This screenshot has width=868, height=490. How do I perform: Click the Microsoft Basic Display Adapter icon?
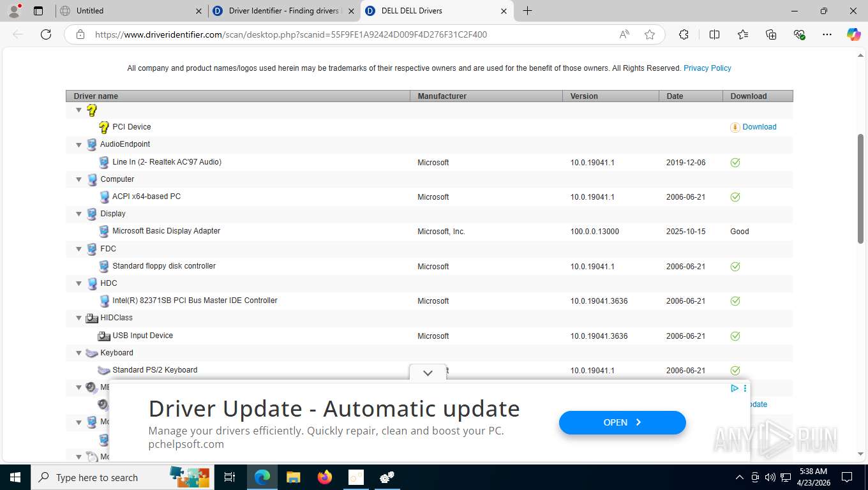coord(104,231)
